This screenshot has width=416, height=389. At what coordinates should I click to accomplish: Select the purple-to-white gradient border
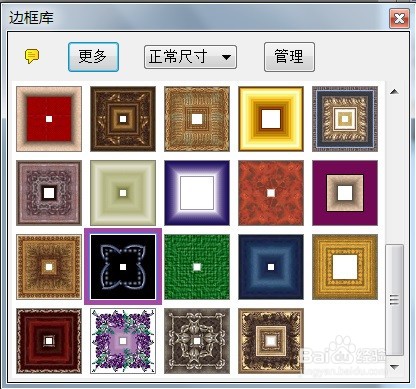(197, 193)
